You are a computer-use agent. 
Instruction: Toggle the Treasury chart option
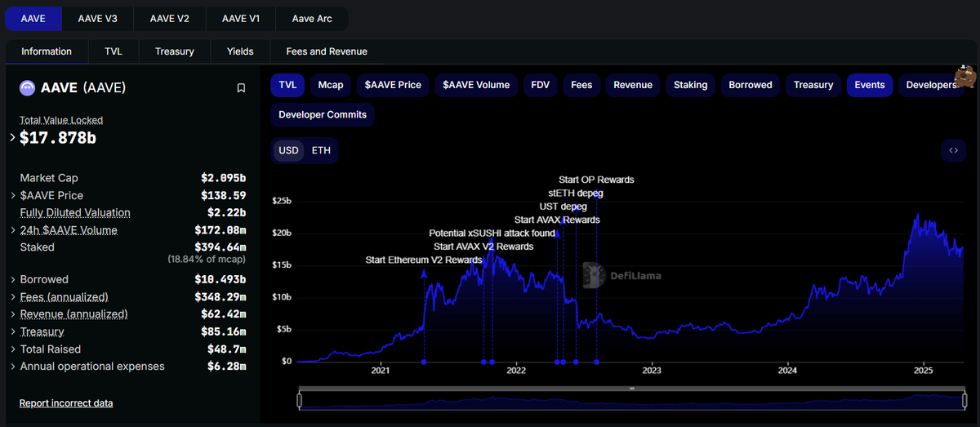(813, 85)
